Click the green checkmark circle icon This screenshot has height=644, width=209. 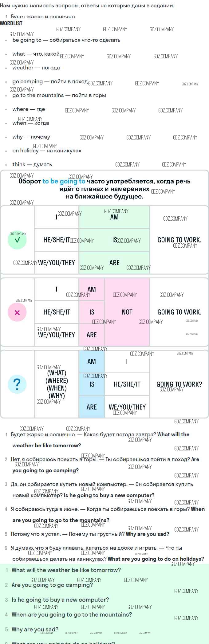pyautogui.click(x=17, y=240)
